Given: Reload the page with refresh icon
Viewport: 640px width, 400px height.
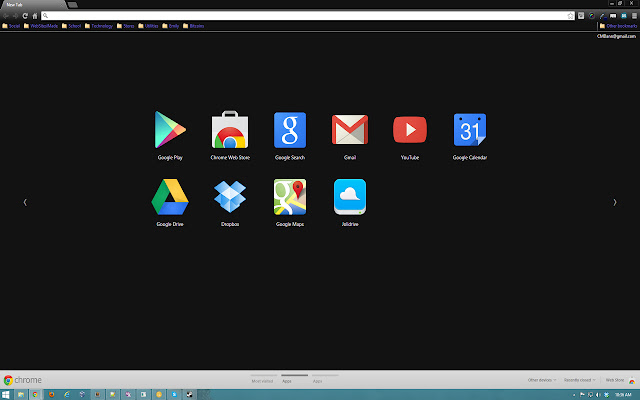Looking at the screenshot, I should (x=25, y=16).
